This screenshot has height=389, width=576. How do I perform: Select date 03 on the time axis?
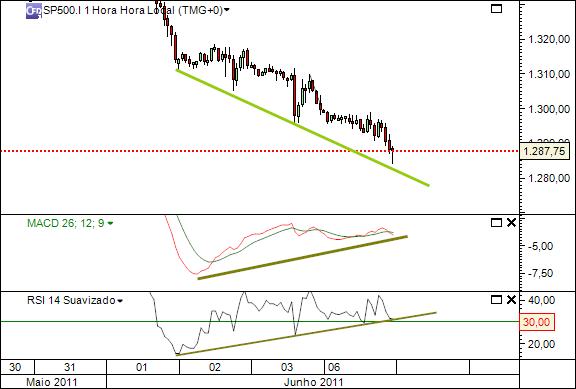[287, 367]
